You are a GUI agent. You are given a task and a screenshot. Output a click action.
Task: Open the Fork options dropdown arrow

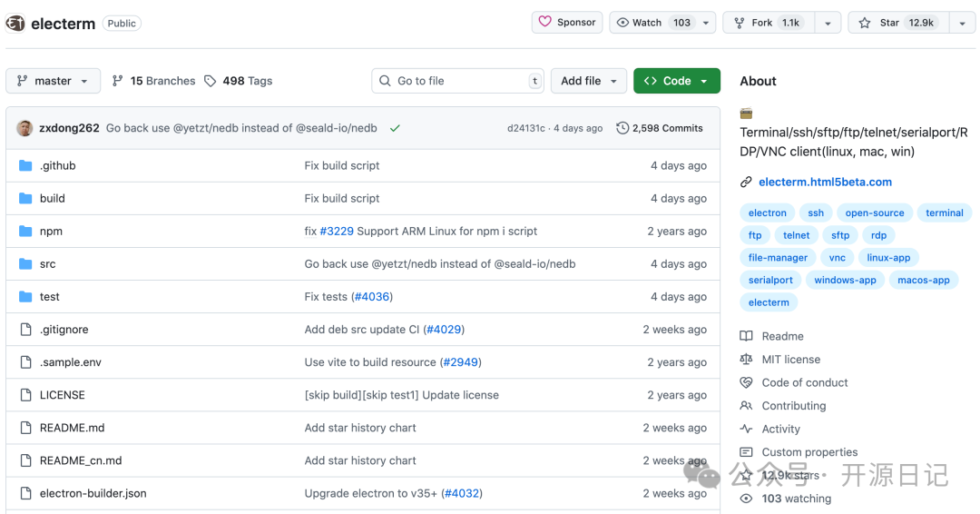[828, 23]
